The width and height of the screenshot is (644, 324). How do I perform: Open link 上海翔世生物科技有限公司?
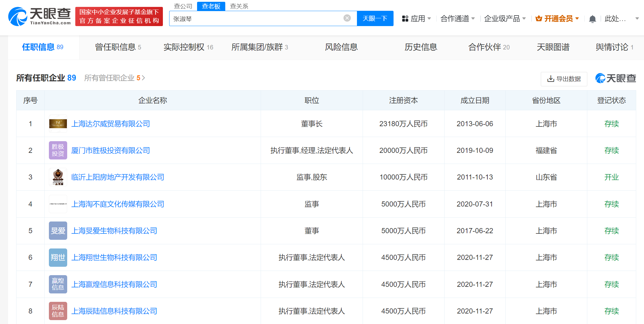click(114, 257)
